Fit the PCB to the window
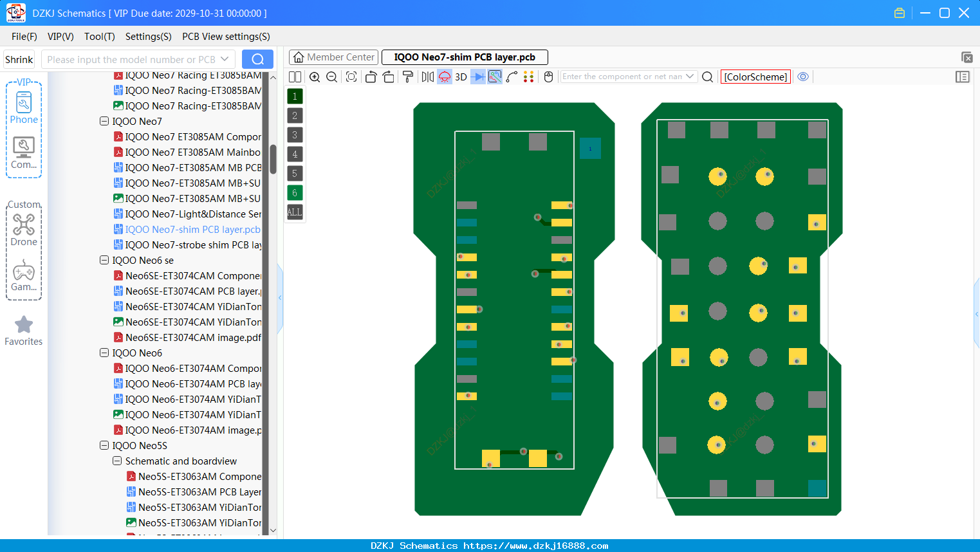Image resolution: width=980 pixels, height=552 pixels. click(351, 77)
